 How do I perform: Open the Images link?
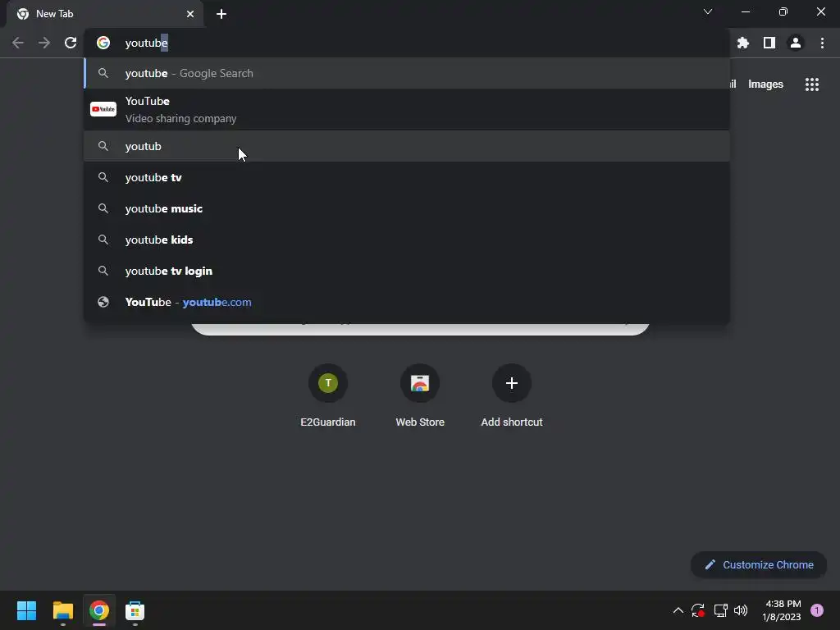765,84
